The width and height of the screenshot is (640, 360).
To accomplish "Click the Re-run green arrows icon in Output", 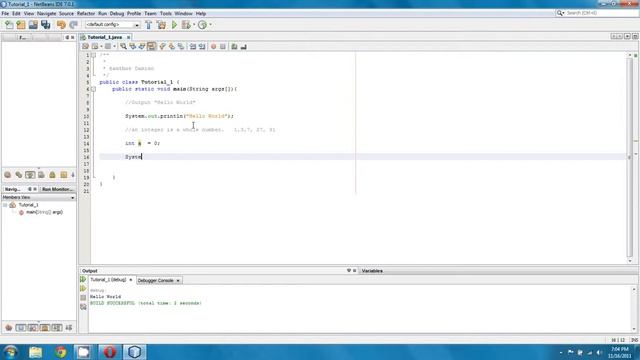I will click(x=83, y=280).
